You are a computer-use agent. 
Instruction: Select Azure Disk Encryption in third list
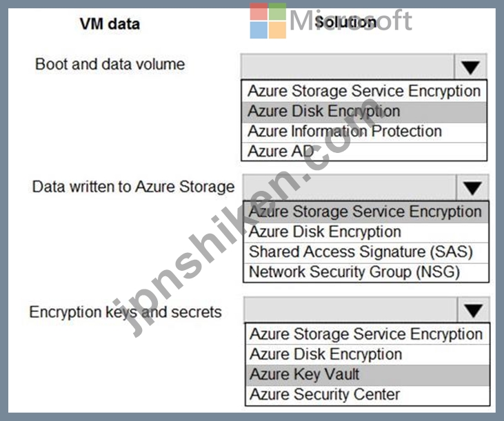click(x=367, y=355)
